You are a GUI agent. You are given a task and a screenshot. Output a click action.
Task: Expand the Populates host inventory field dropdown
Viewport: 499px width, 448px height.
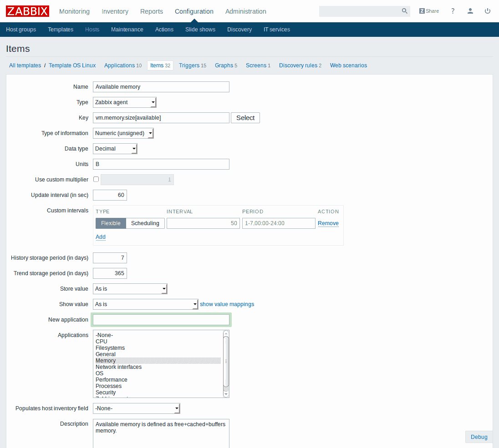(137, 408)
